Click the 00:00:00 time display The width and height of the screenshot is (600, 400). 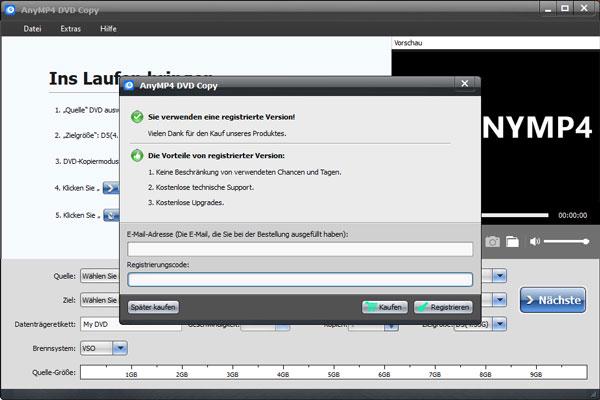pyautogui.click(x=572, y=215)
